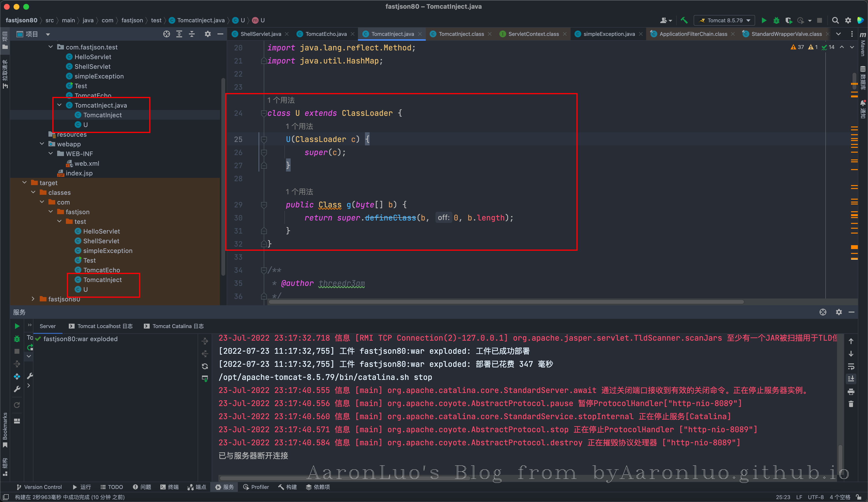The height and width of the screenshot is (502, 868).
Task: Open the Profiler tool window
Action: (256, 487)
